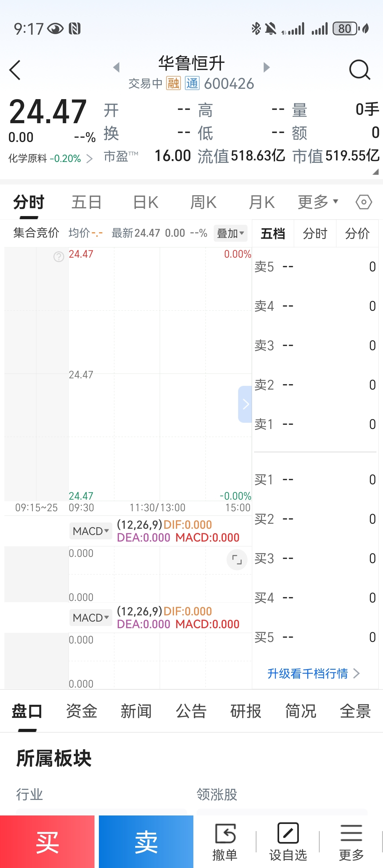The image size is (383, 868).
Task: Switch to the 资金 tab
Action: (x=82, y=711)
